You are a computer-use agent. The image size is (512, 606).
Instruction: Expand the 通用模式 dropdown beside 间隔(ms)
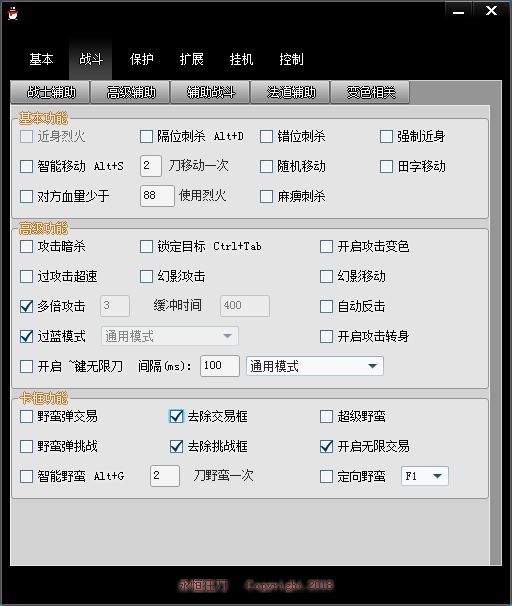(315, 366)
